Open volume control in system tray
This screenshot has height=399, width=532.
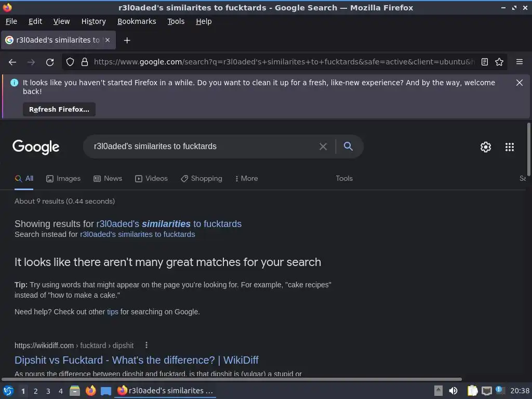click(453, 391)
